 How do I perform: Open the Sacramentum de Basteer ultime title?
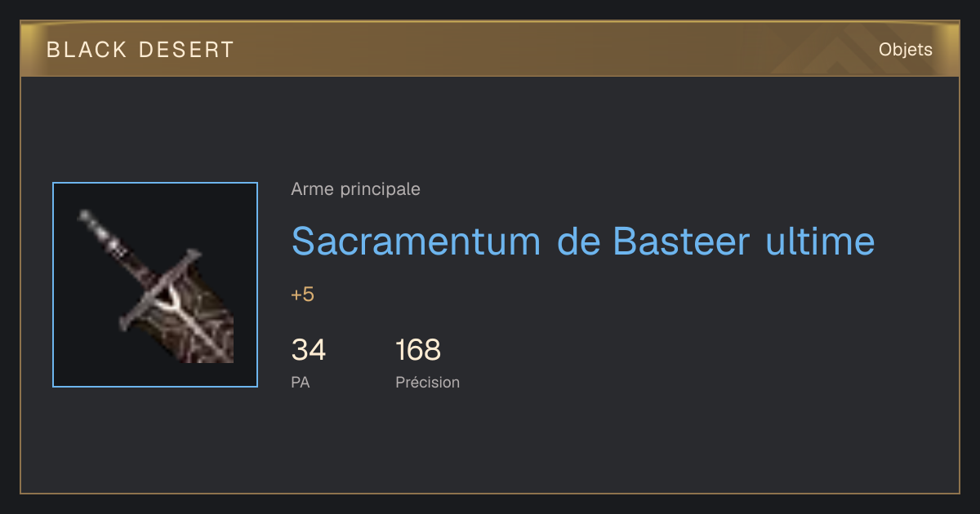(x=583, y=241)
